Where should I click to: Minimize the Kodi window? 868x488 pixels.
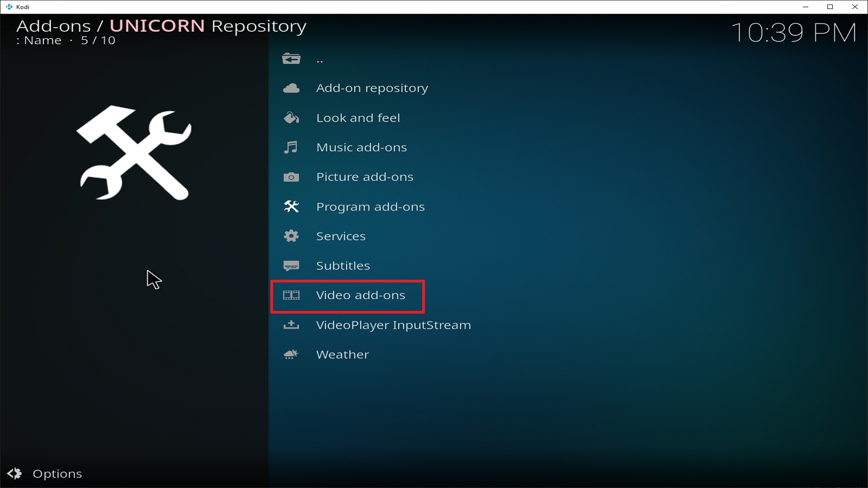point(806,7)
